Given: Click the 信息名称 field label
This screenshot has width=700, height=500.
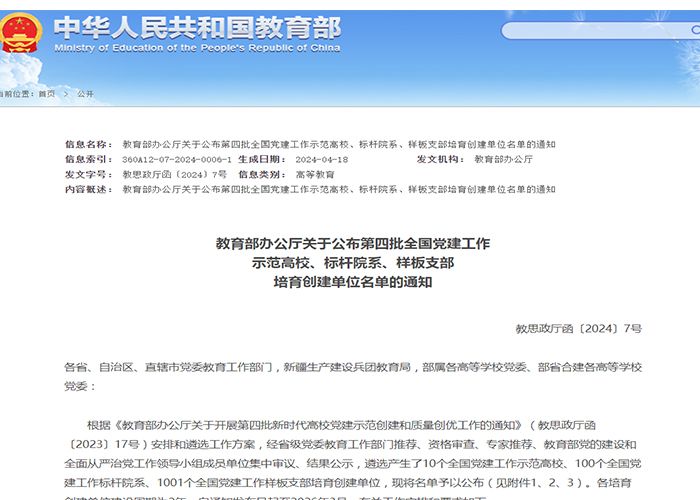Looking at the screenshot, I should [x=88, y=144].
